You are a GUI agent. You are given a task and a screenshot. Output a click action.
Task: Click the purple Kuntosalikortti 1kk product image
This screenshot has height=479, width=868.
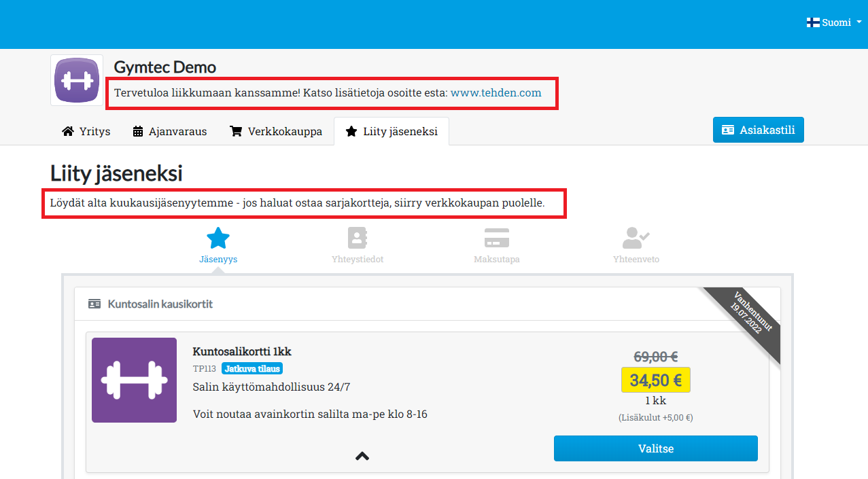click(134, 380)
